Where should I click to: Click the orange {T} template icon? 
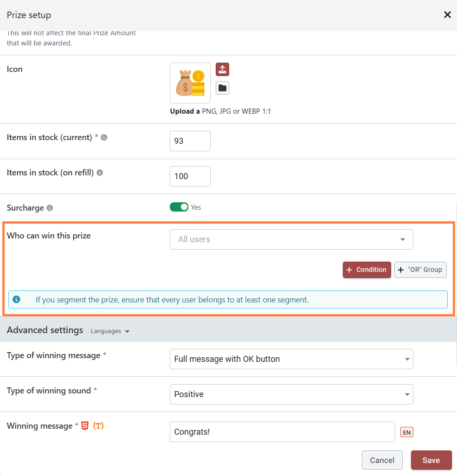tap(98, 426)
